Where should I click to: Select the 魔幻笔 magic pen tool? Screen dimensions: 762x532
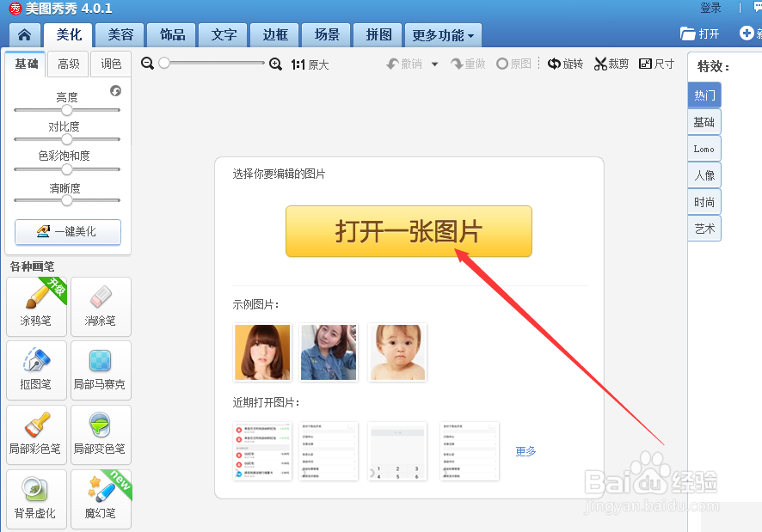tap(101, 499)
